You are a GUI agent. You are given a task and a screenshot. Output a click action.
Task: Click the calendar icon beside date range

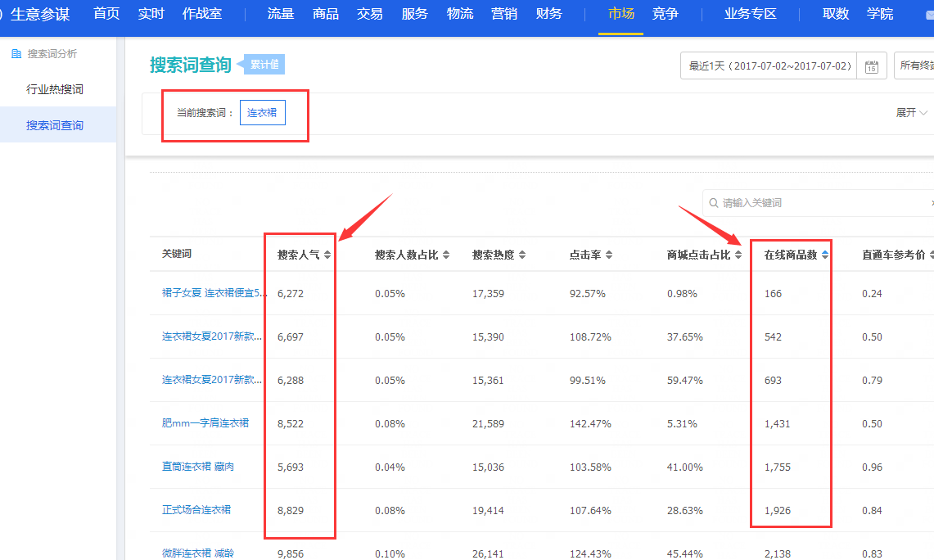(x=872, y=66)
